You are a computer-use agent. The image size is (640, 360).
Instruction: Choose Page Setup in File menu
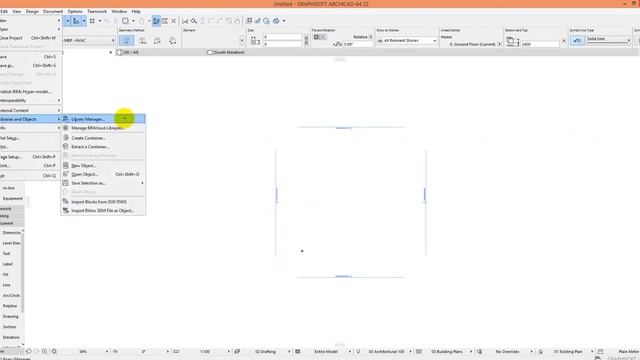click(30, 157)
